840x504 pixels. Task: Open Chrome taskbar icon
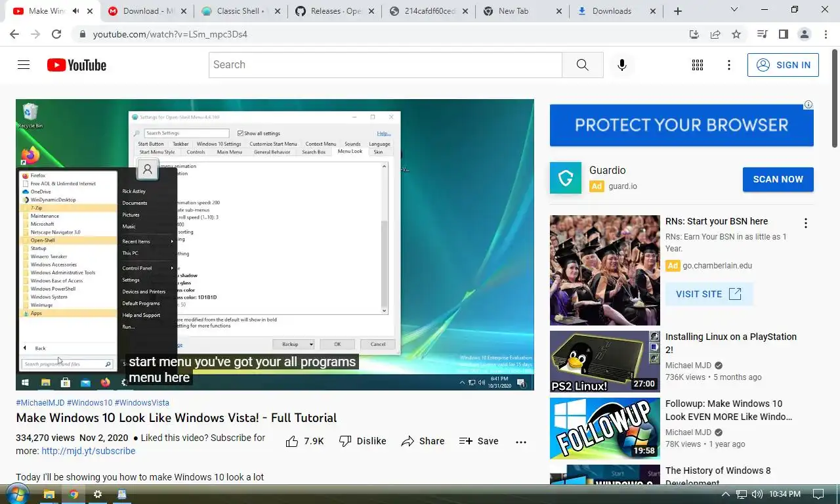(73, 494)
